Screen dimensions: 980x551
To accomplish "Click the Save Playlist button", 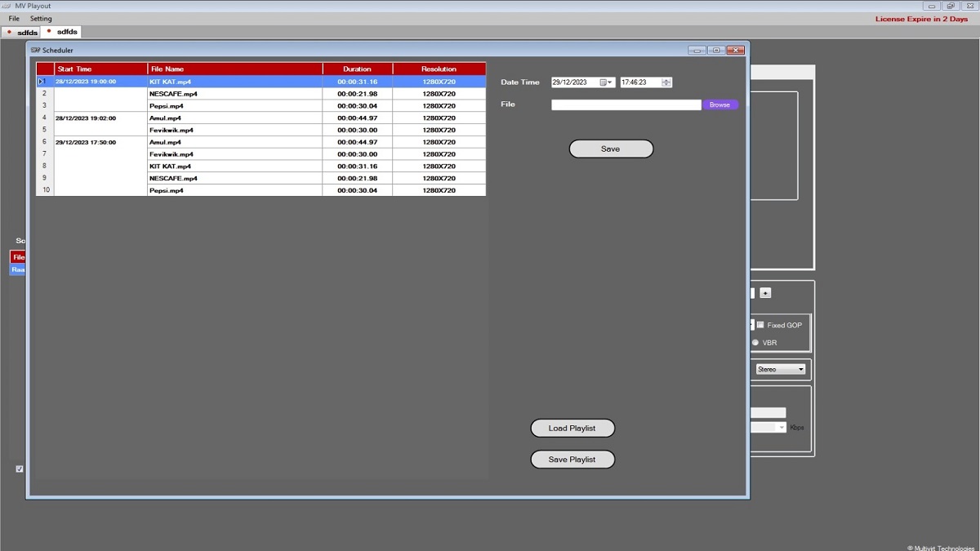I will 572,459.
